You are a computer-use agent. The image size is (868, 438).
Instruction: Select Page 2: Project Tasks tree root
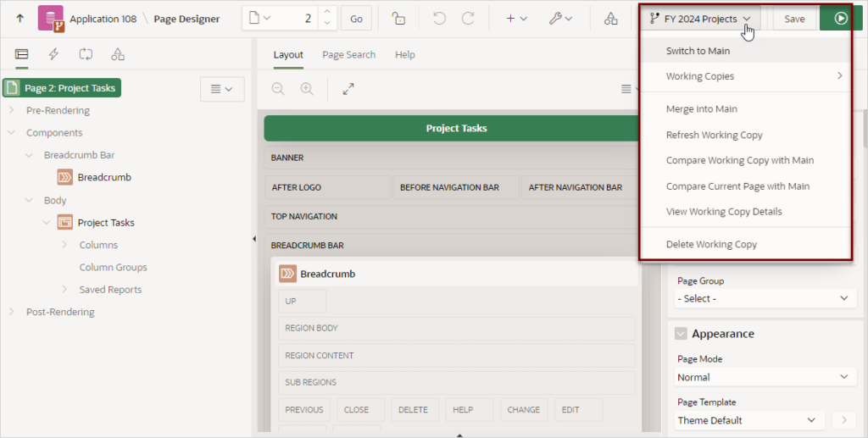pos(62,88)
